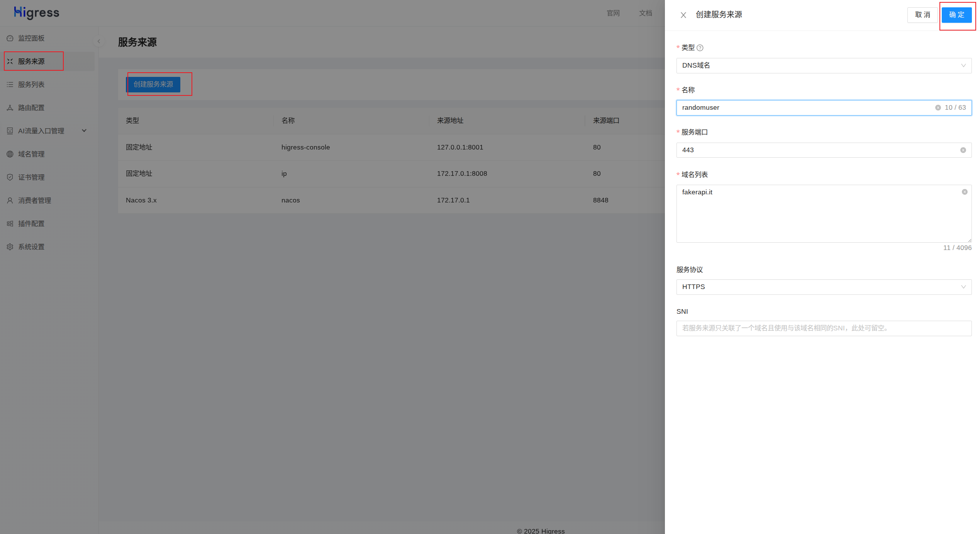Collapse the sidebar using the arrow handle
The width and height of the screenshot is (980, 534).
pos(99,41)
